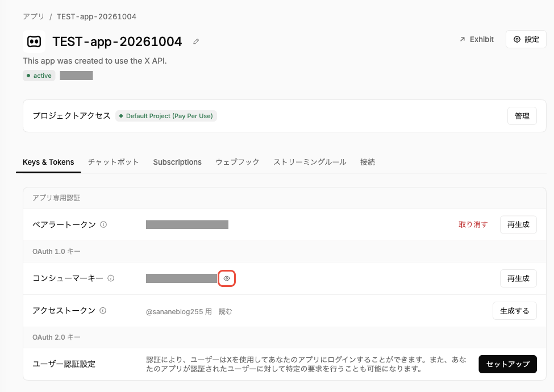Click the app robot logo icon
Image resolution: width=554 pixels, height=392 pixels.
coord(34,41)
